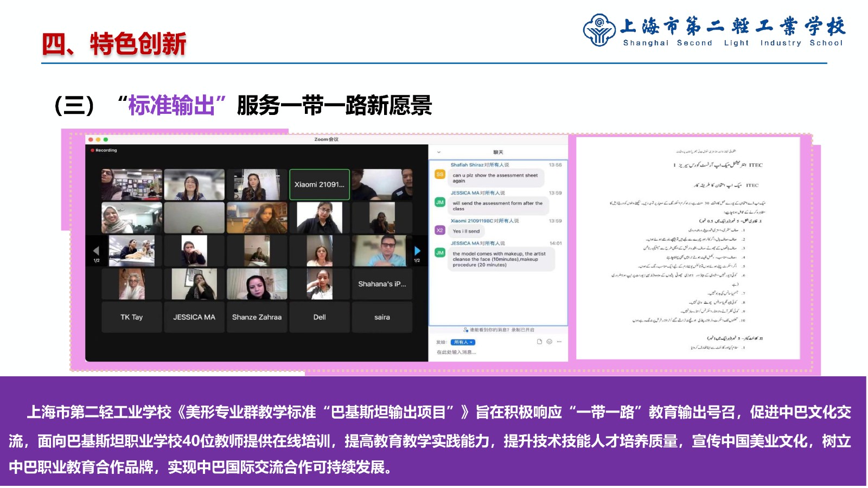This screenshot has width=868, height=488.
Task: Click the chat message input field
Action: coord(488,352)
